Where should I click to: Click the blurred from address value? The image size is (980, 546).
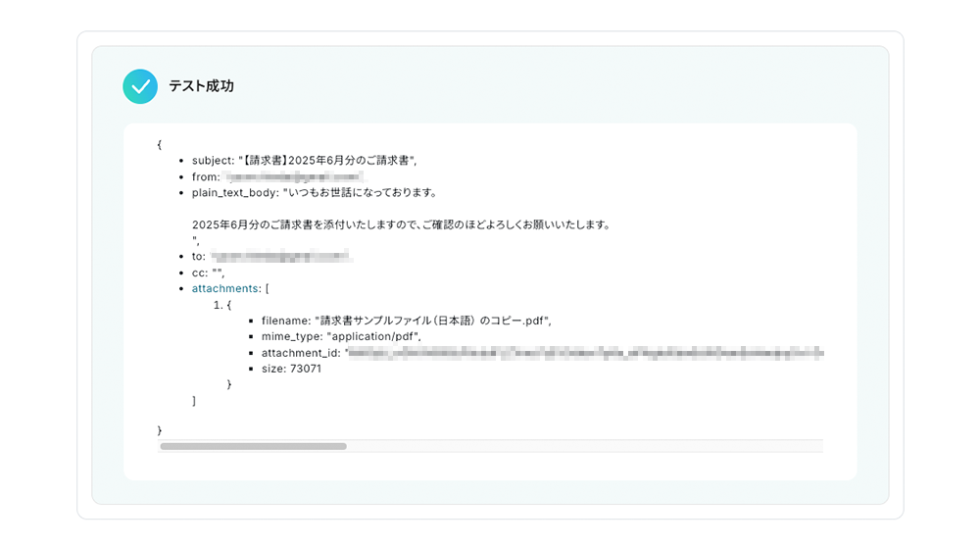294,177
